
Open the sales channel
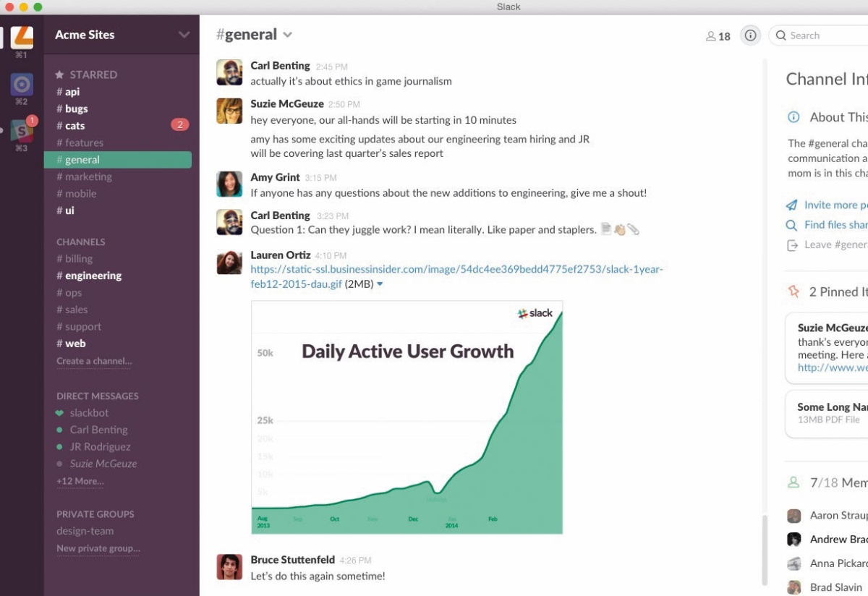[x=72, y=310]
